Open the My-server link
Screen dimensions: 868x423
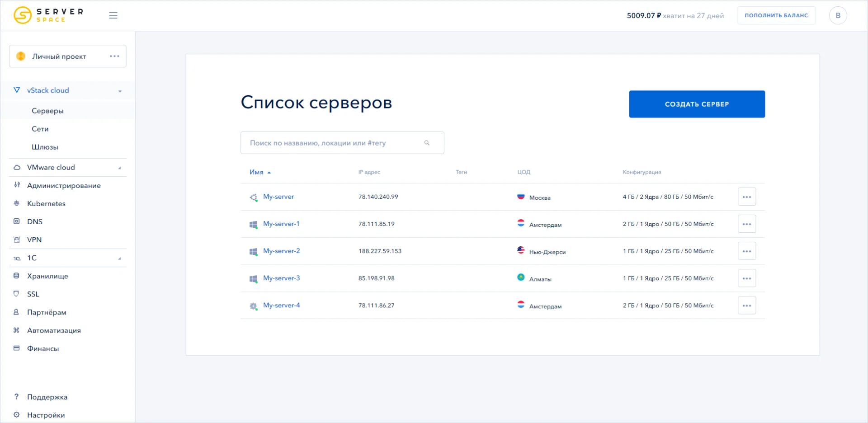click(278, 197)
